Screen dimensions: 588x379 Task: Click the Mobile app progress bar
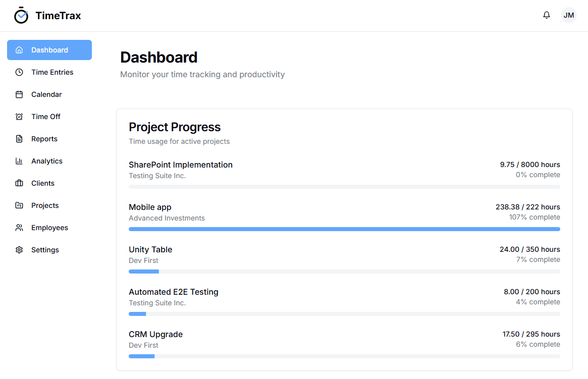[x=344, y=229]
